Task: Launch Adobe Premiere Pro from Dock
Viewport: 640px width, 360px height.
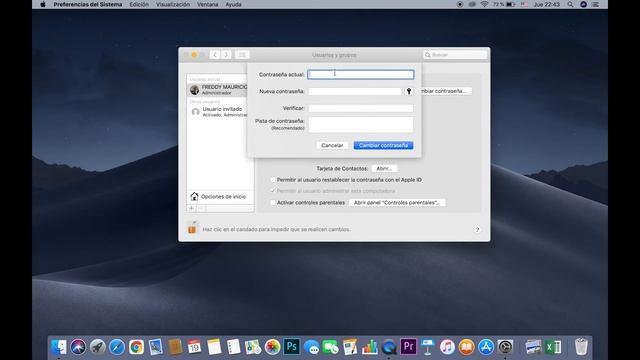Action: coord(408,347)
